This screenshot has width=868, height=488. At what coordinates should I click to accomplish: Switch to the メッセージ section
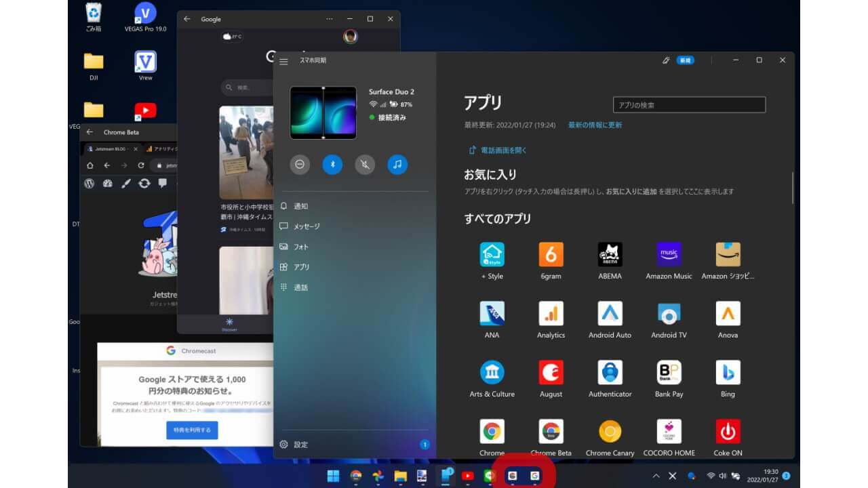303,226
